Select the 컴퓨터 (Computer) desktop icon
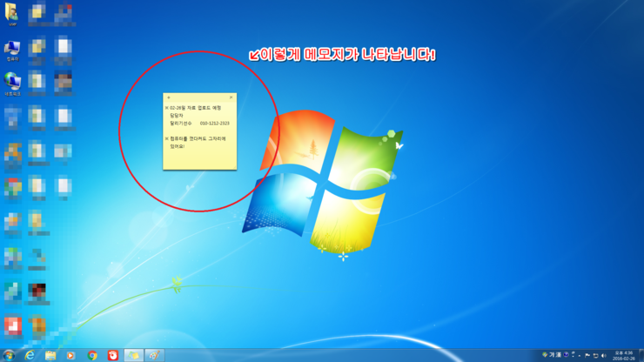 (x=12, y=51)
